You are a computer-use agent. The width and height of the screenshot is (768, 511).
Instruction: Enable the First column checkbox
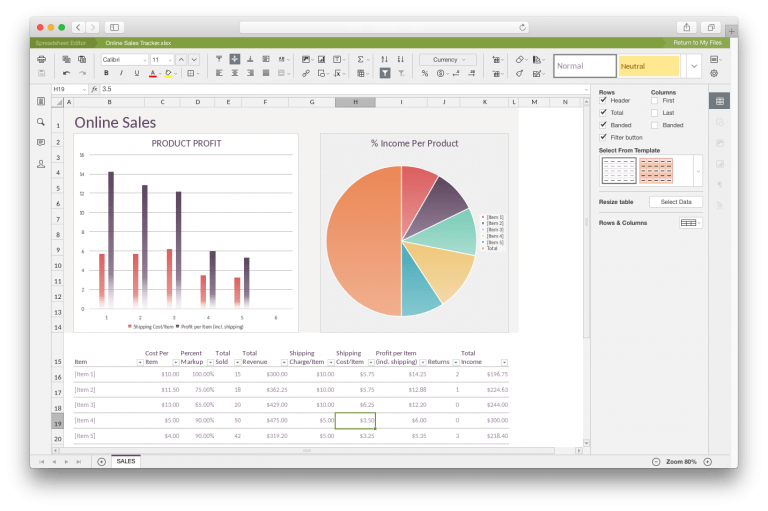pyautogui.click(x=655, y=101)
